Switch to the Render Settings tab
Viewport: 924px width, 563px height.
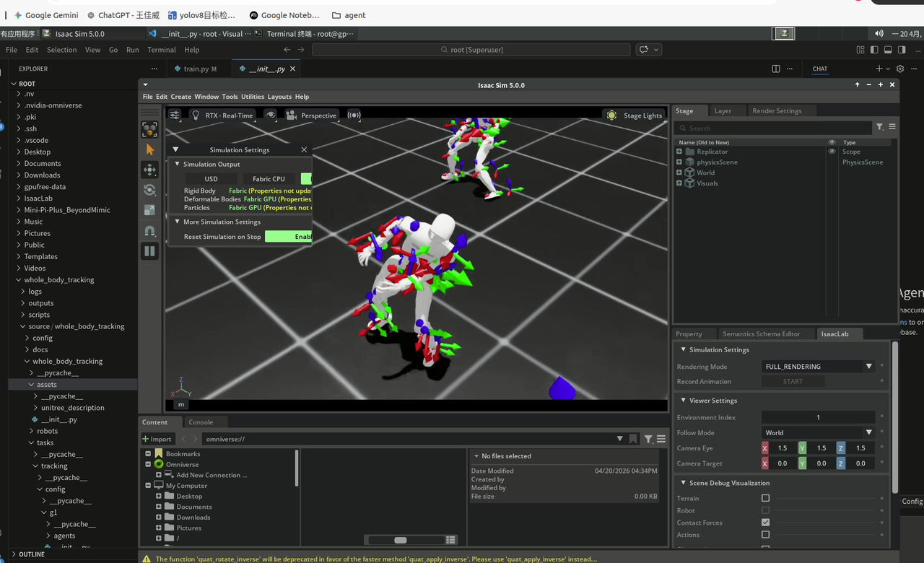777,111
